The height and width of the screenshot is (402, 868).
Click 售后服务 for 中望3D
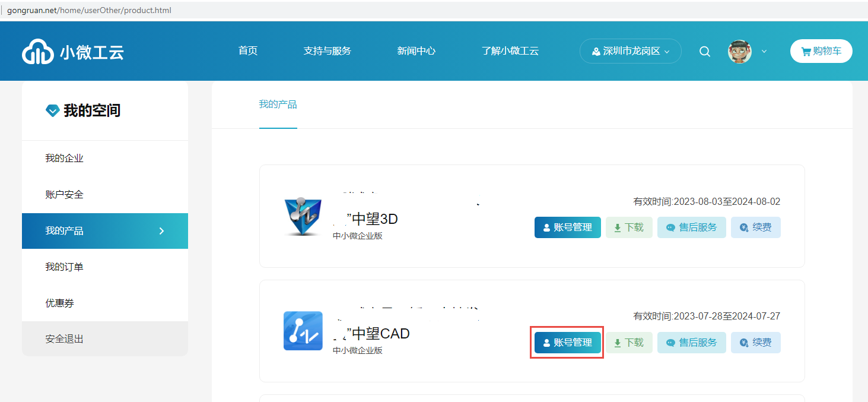point(692,227)
